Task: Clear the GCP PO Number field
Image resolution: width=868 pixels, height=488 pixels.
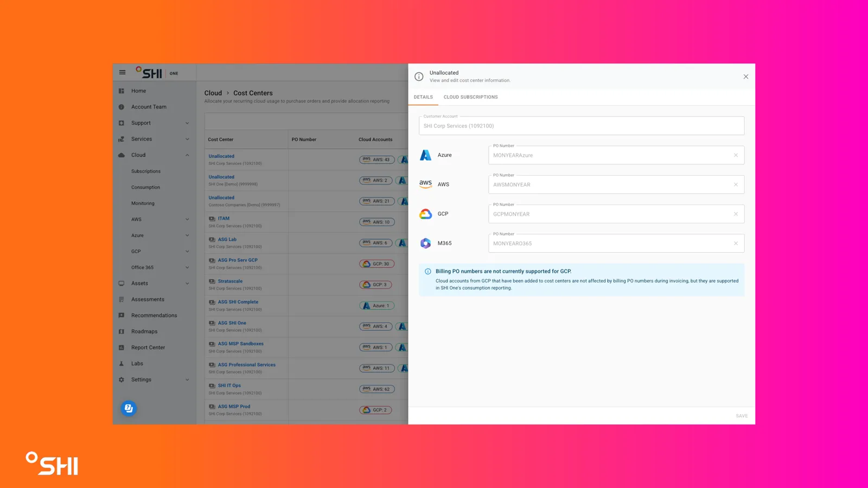Action: coord(736,214)
